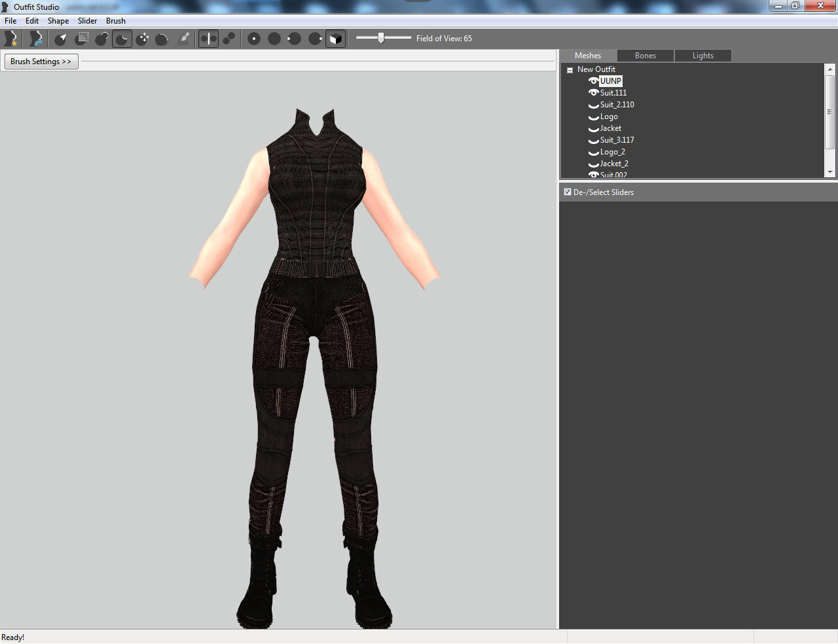The height and width of the screenshot is (644, 838).
Task: Select the Mask brush with dashed square
Action: click(82, 39)
